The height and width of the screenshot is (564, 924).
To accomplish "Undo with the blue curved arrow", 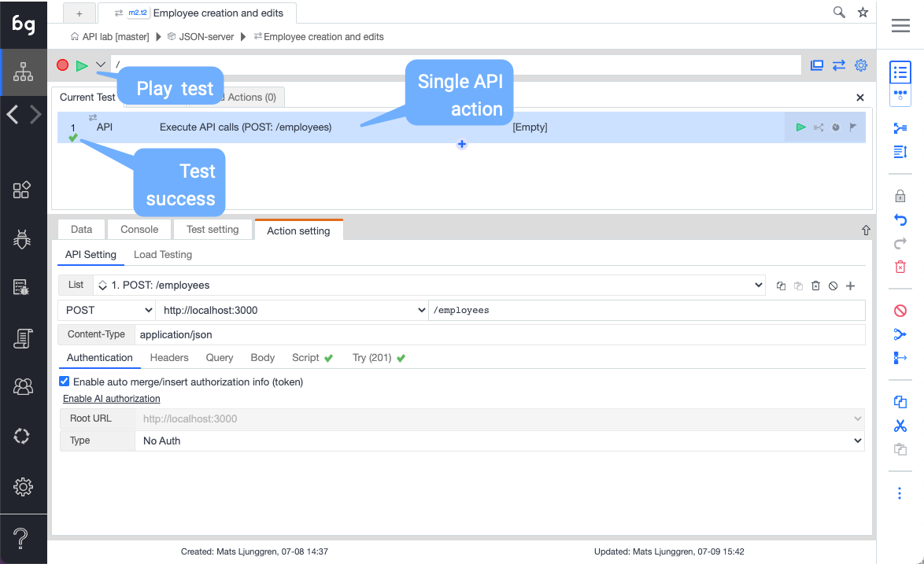I will 900,219.
